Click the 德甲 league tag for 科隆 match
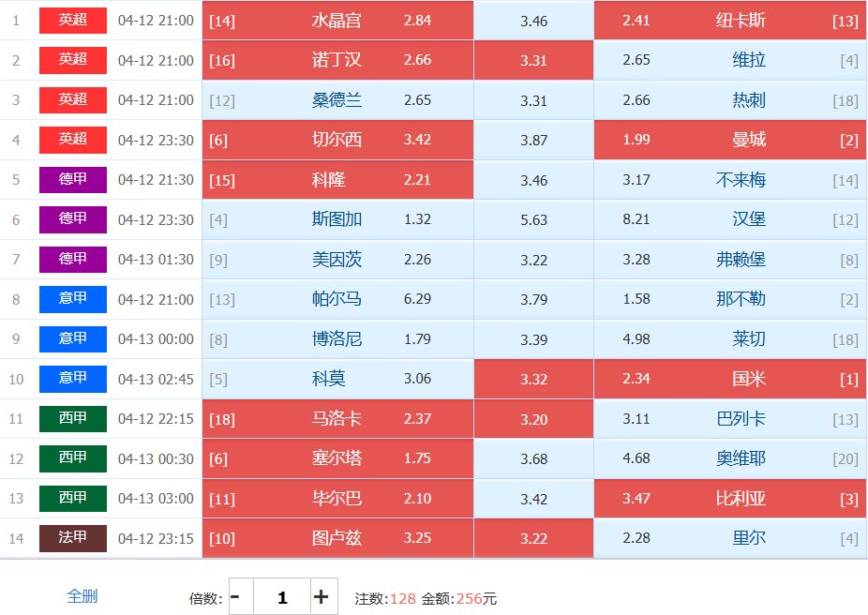Image resolution: width=868 pixels, height=615 pixels. (x=73, y=180)
